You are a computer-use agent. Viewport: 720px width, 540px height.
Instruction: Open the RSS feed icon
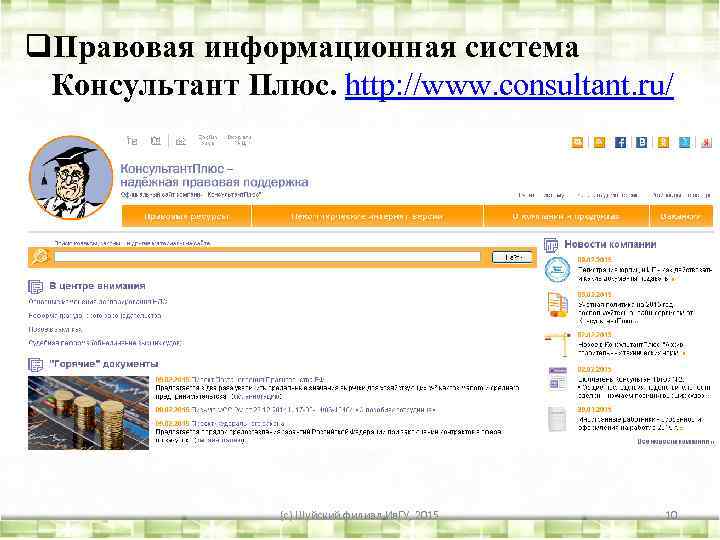pyautogui.click(x=599, y=142)
